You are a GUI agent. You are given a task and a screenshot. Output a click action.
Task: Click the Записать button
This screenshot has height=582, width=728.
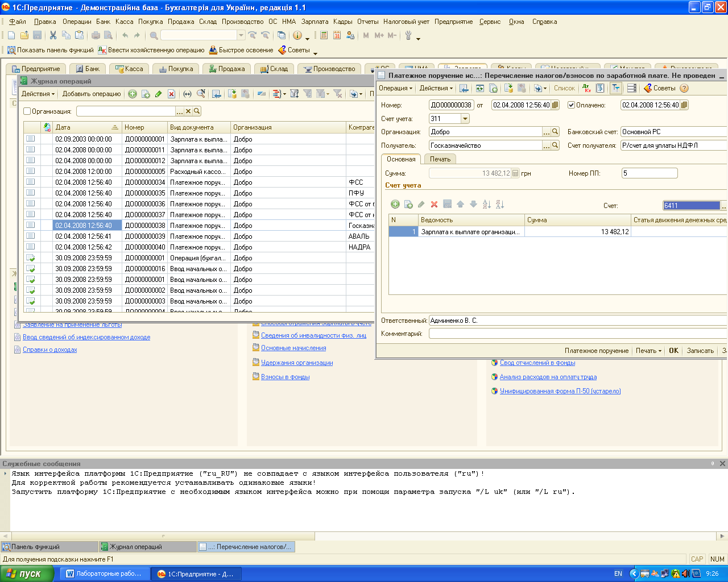pos(700,351)
